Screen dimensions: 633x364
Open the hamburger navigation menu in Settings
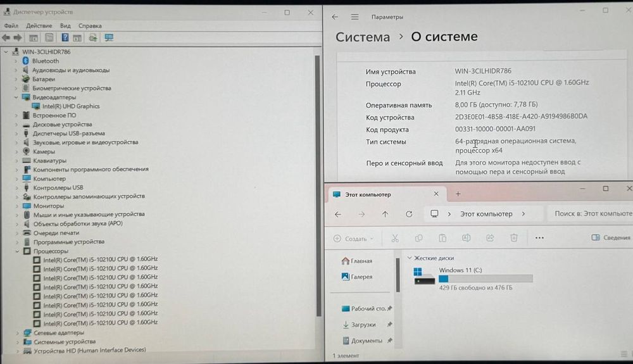[x=354, y=17]
